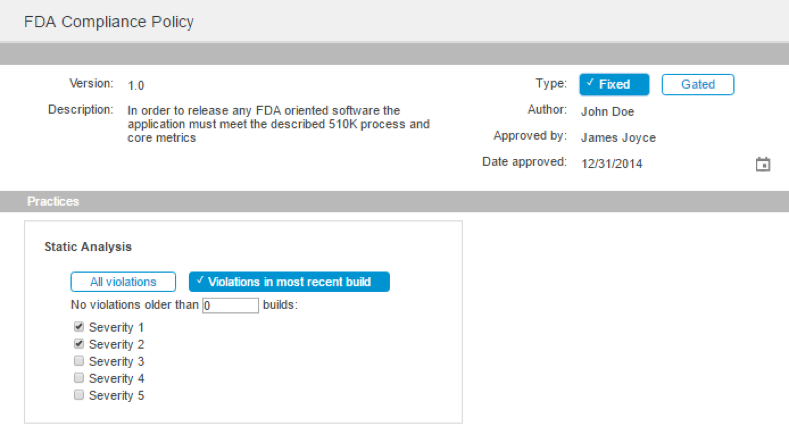The image size is (789, 435).
Task: Click the date approved value 12/31/2014
Action: coord(611,164)
